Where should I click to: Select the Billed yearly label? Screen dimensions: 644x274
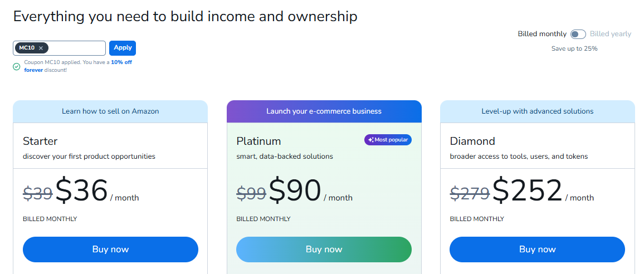[x=611, y=34]
